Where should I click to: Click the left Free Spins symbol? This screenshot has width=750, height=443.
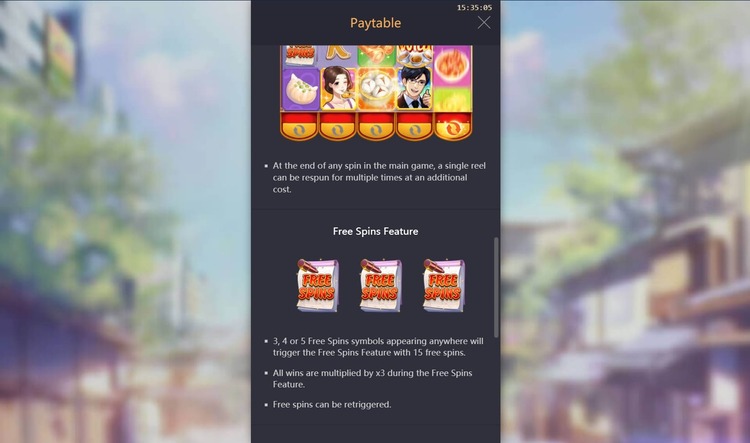tap(317, 285)
